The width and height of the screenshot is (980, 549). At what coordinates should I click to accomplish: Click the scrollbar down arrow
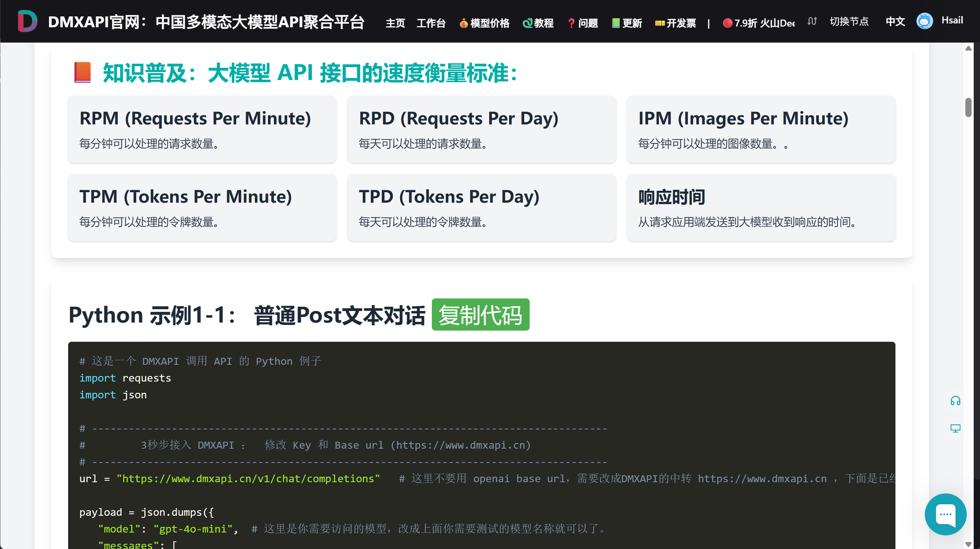[968, 544]
